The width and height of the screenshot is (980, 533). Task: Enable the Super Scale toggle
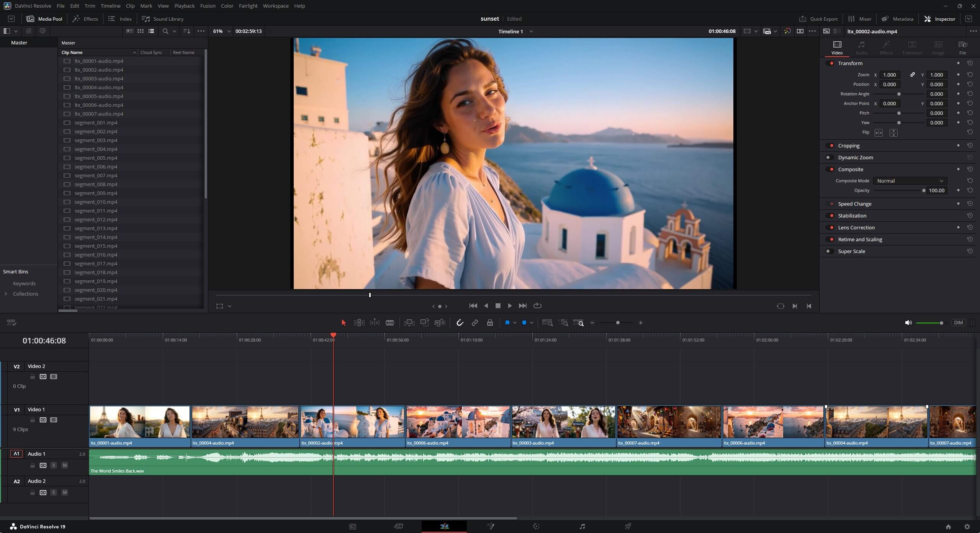pyautogui.click(x=830, y=251)
